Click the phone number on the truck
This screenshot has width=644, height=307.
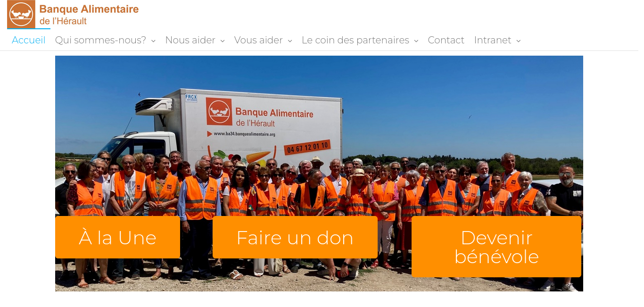pyautogui.click(x=307, y=147)
